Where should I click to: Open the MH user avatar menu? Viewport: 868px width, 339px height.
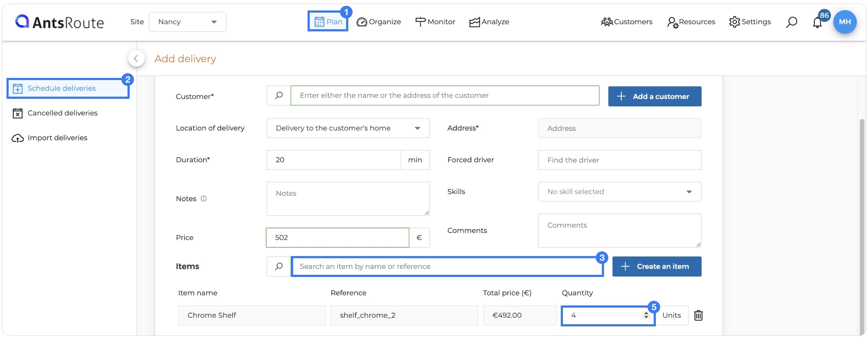845,22
